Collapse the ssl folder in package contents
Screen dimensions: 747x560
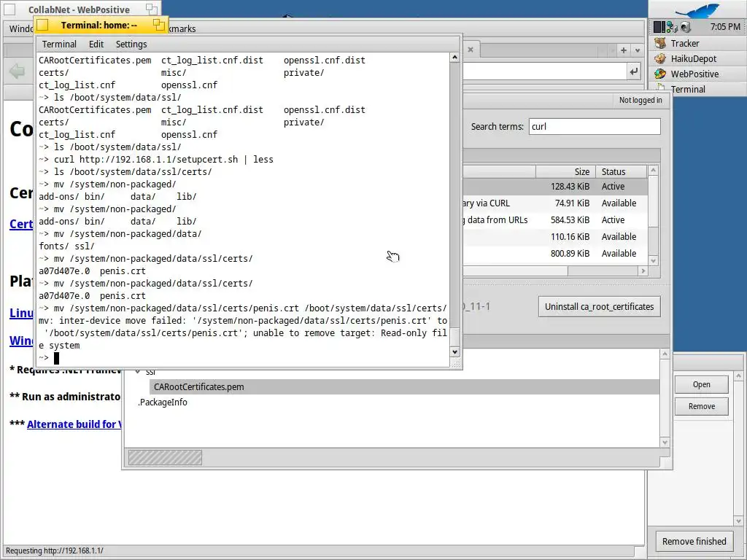tap(138, 371)
